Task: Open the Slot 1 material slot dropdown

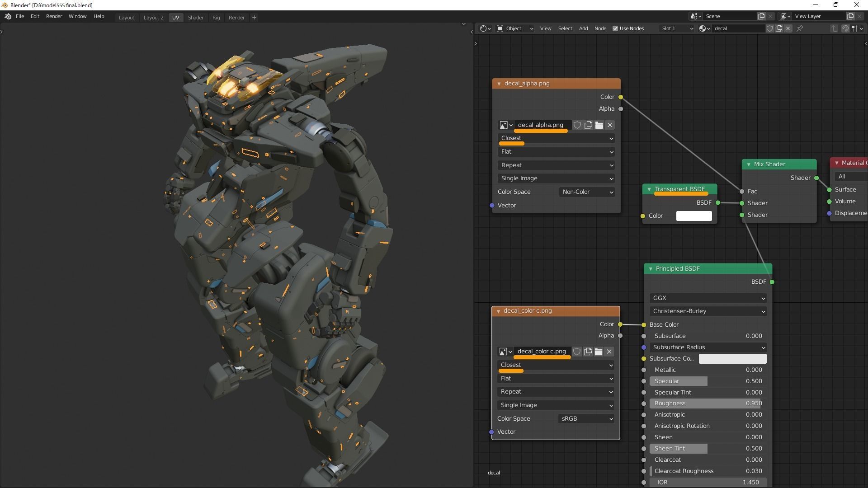Action: coord(677,28)
